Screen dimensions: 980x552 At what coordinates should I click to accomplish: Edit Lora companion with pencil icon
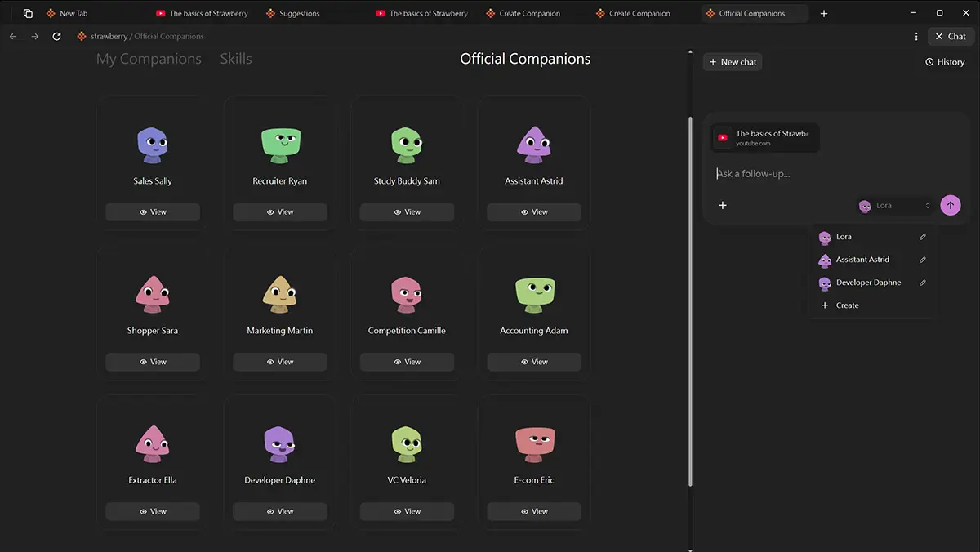click(x=923, y=237)
